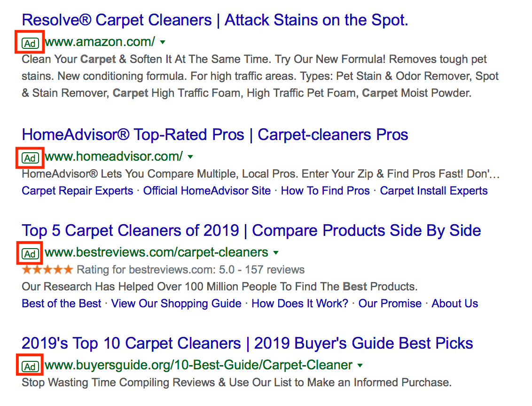Open the 2019's Top 10 Carpet Cleaners headline

(247, 344)
